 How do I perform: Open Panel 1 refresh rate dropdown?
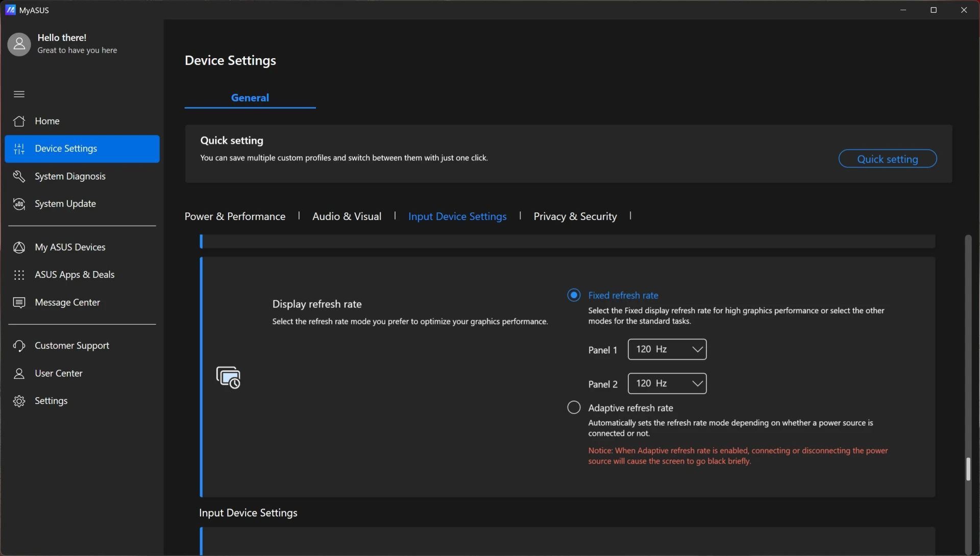click(667, 349)
